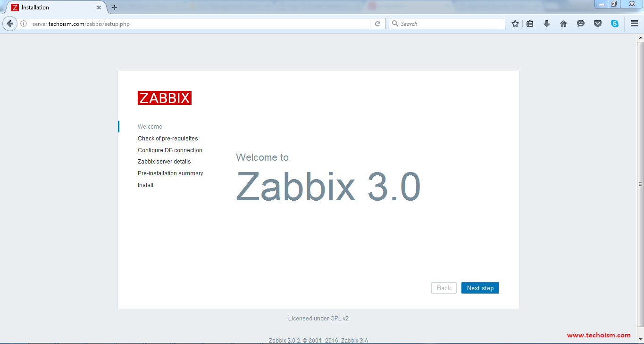
Task: Open a new tab with plus icon
Action: [115, 8]
